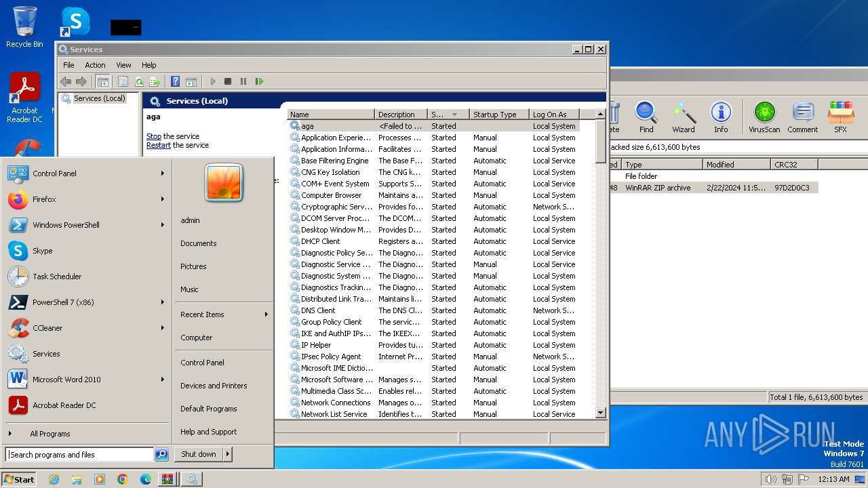868x488 pixels.
Task: Click the Comment icon in WinRAR
Action: tap(803, 117)
